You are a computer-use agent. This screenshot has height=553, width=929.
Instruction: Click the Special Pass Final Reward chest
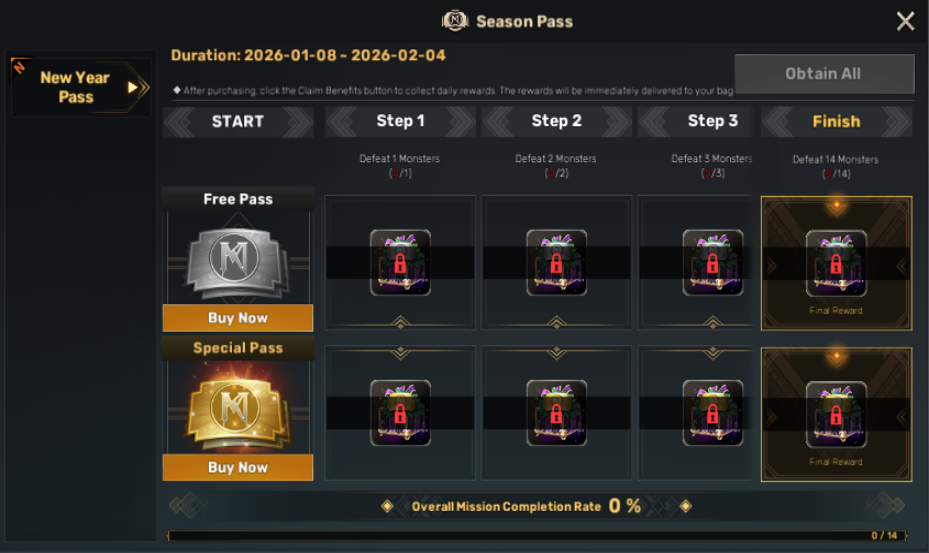[836, 413]
